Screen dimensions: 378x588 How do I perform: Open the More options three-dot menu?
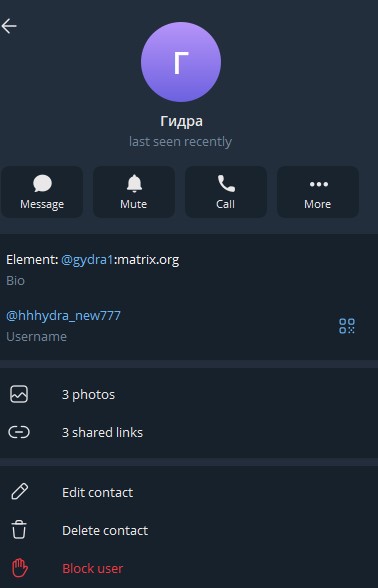point(318,184)
